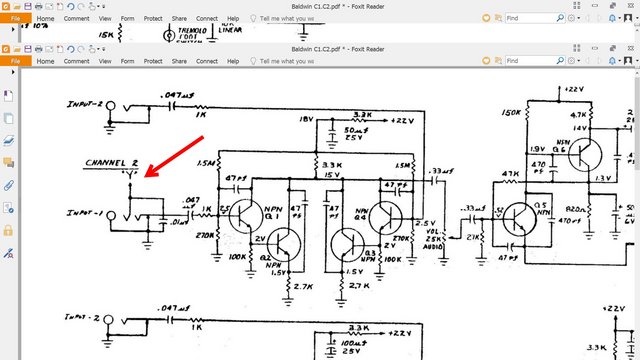Click the Find text field in upper window
The height and width of the screenshot is (360, 640).
530,18
